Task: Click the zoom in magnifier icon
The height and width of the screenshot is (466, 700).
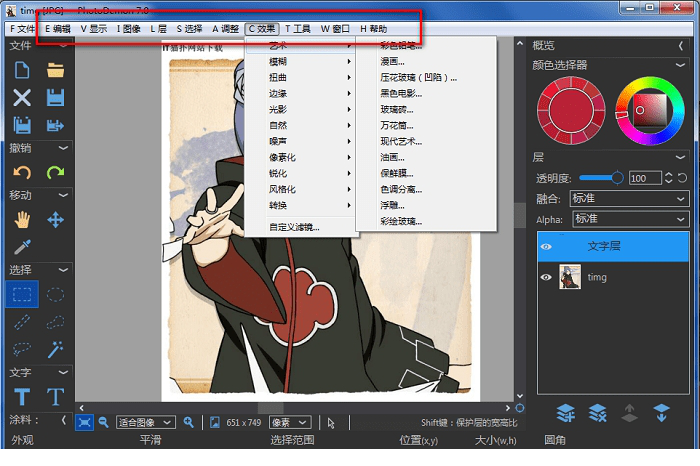Action: (188, 422)
